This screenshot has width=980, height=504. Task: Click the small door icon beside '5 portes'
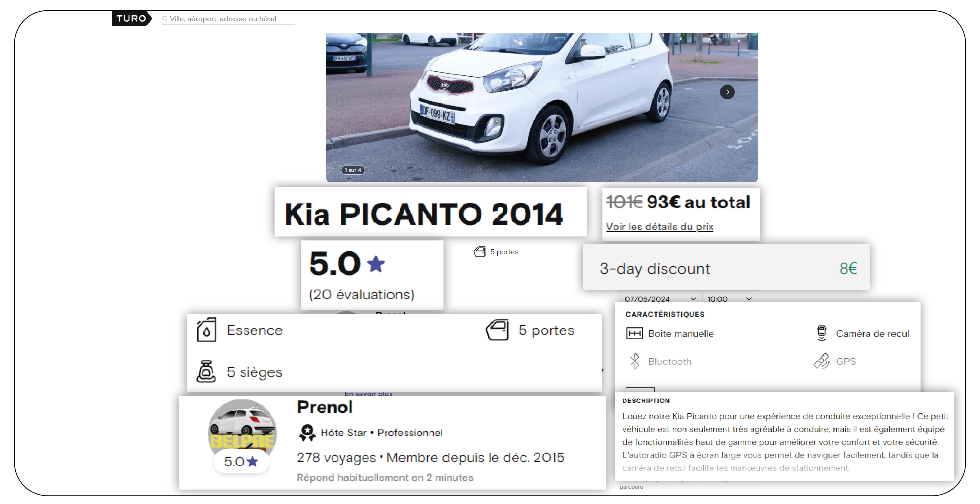(x=480, y=252)
